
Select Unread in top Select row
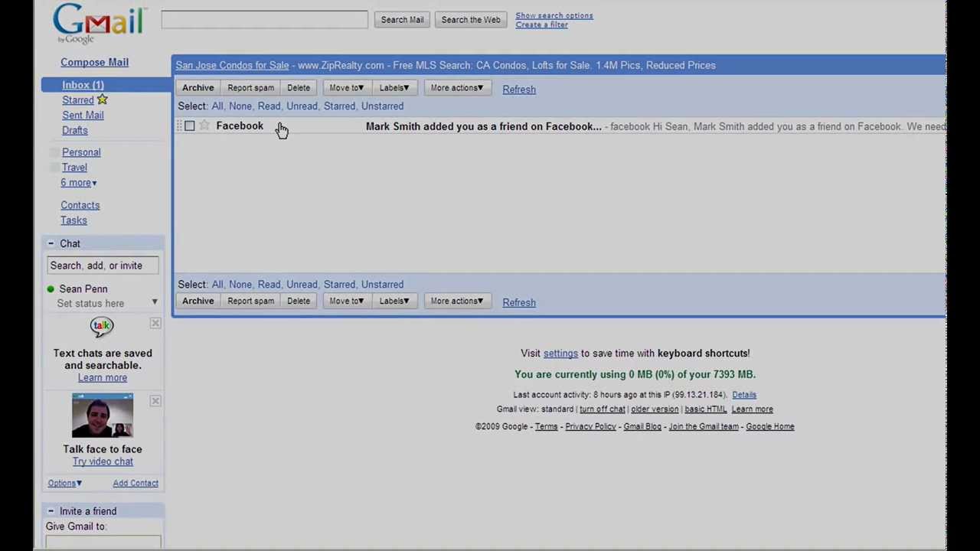[302, 106]
